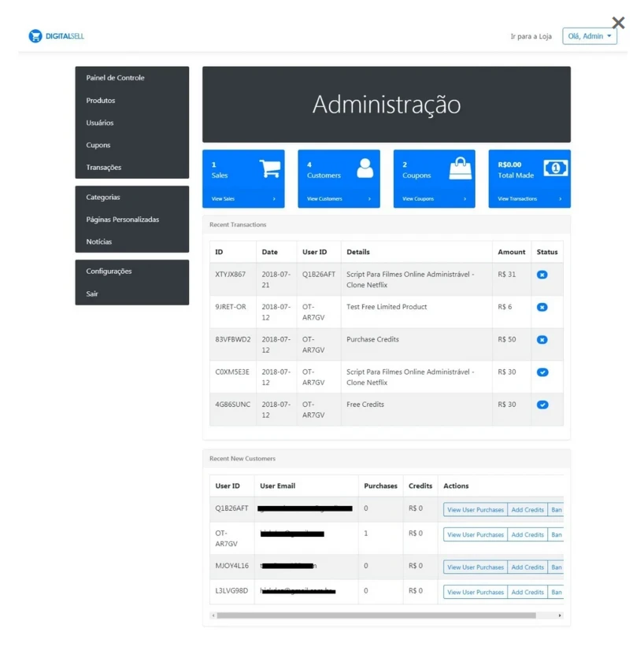Open Painel de Controle in sidebar
Image resolution: width=644 pixels, height=654 pixels.
tap(115, 78)
